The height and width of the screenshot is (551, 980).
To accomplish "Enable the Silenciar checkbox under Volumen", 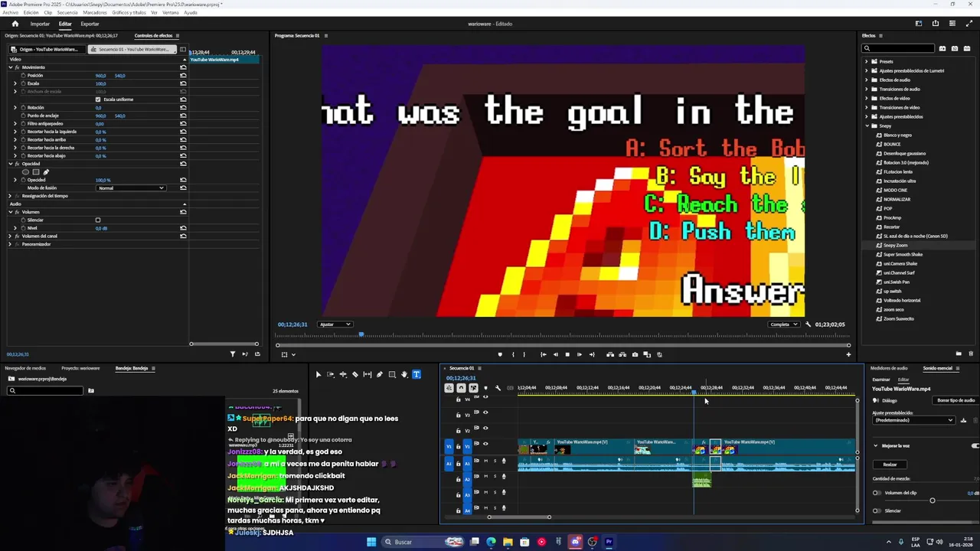I will tap(98, 220).
